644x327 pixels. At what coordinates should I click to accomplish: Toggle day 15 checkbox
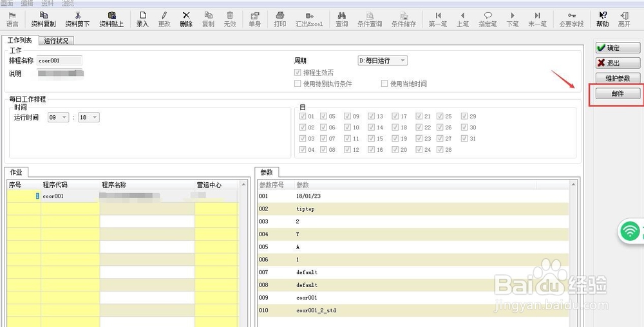pos(372,138)
